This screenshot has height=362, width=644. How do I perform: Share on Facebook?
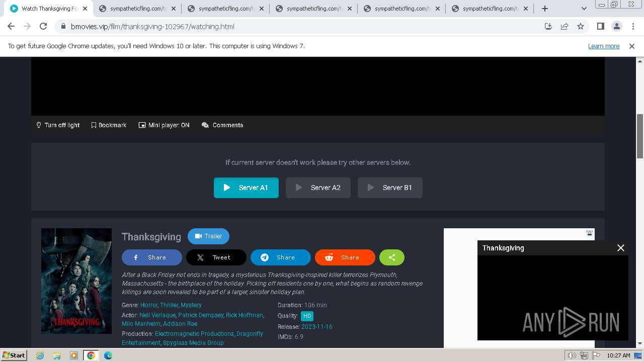pyautogui.click(x=152, y=257)
